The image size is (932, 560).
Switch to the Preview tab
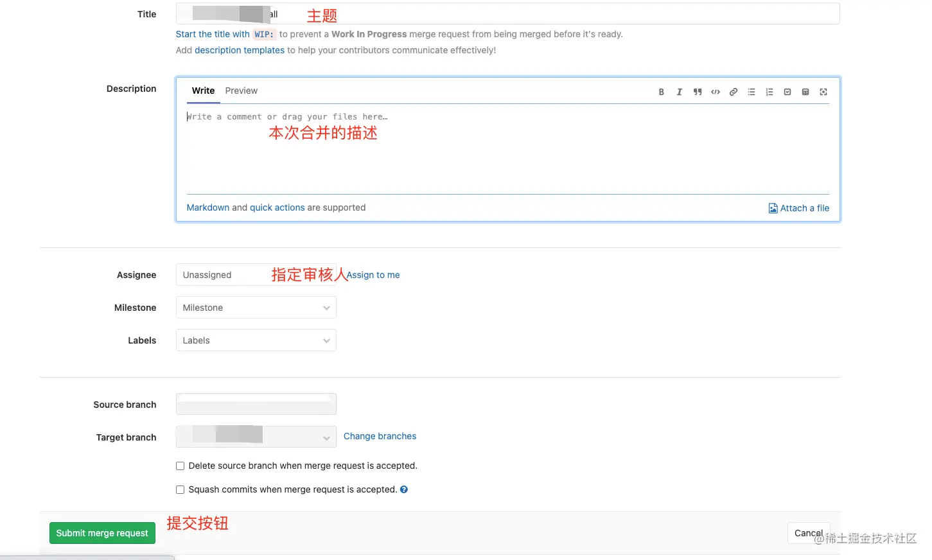[241, 91]
